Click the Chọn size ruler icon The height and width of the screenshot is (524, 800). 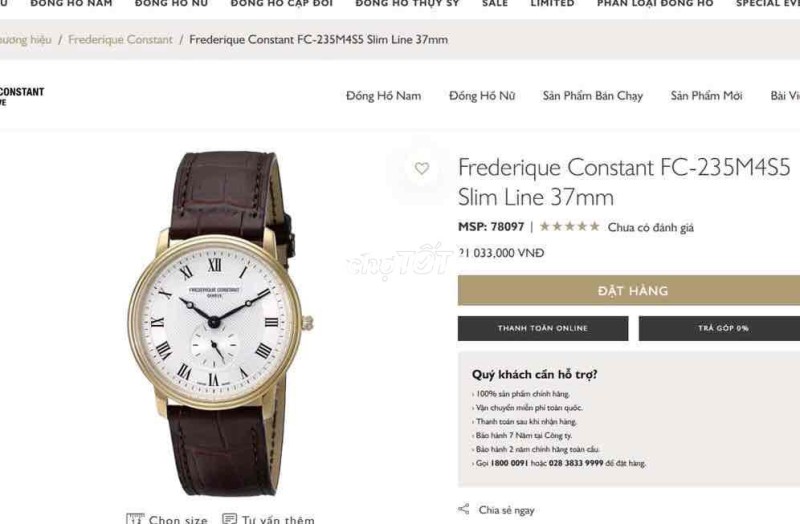click(135, 519)
